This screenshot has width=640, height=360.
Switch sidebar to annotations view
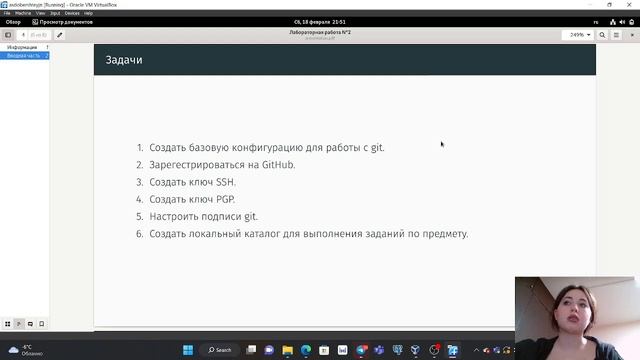tap(30, 324)
